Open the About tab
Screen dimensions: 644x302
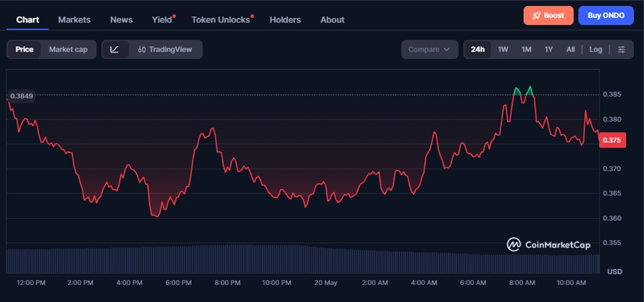pyautogui.click(x=332, y=19)
